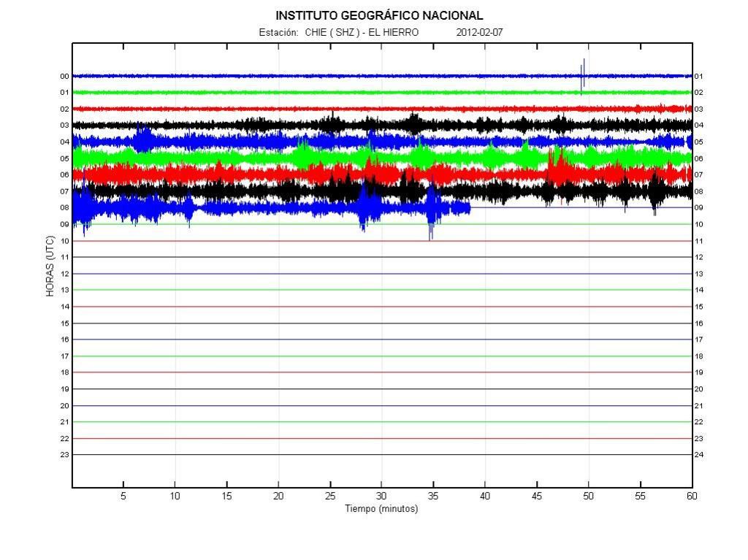Select the 60 minute tick label
Image resolution: width=748 pixels, height=560 pixels.
(691, 496)
